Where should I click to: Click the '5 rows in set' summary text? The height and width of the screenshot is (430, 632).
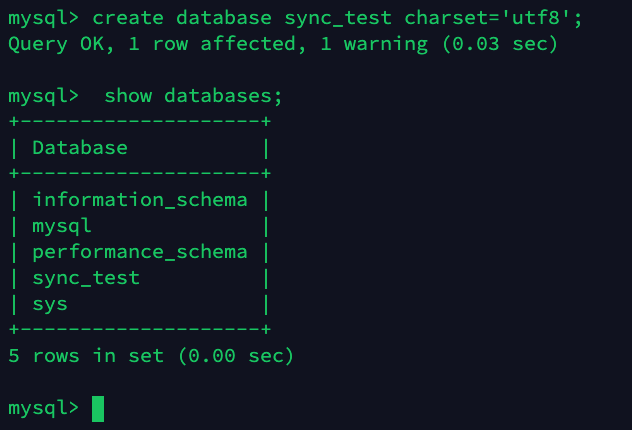[x=85, y=355]
